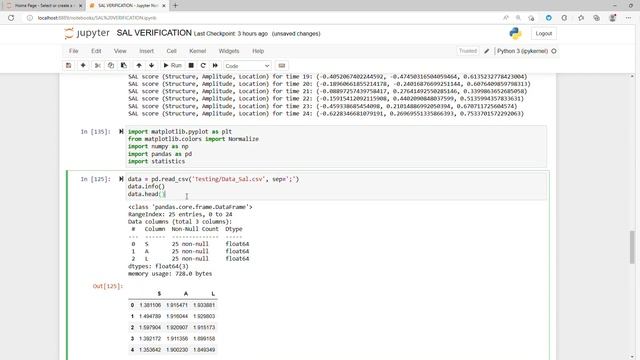Click the Out[125] output prompt
The width and height of the screenshot is (640, 360).
108,286
